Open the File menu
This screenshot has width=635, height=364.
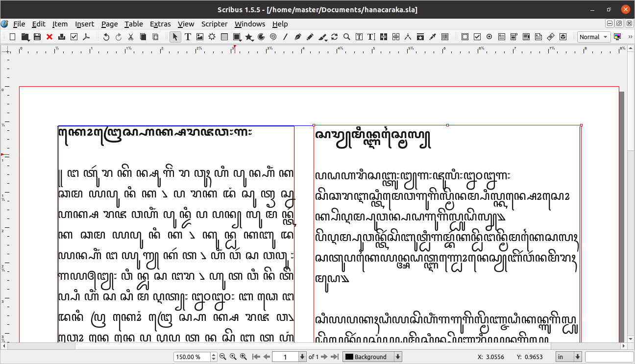19,24
